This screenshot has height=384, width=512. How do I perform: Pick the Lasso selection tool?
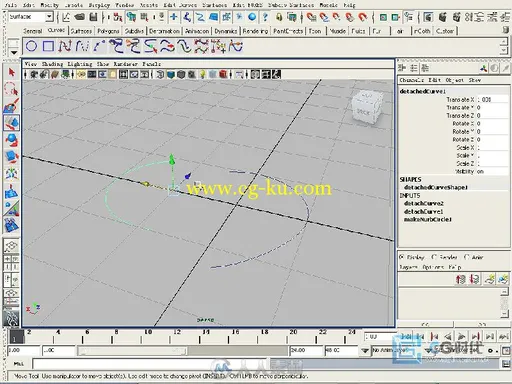[x=11, y=89]
